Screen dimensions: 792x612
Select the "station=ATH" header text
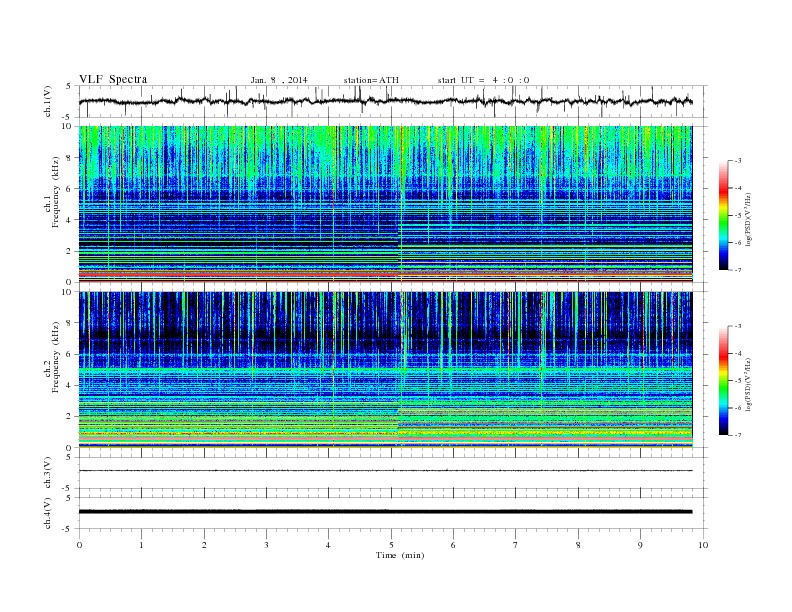(x=371, y=80)
